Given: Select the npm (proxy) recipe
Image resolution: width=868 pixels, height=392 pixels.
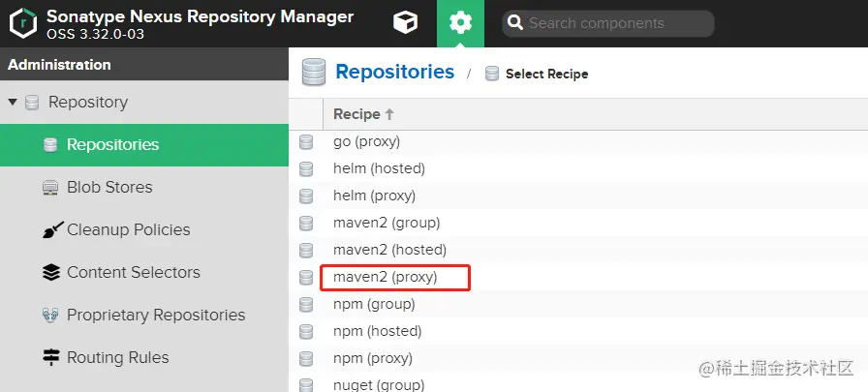Looking at the screenshot, I should pos(373,358).
